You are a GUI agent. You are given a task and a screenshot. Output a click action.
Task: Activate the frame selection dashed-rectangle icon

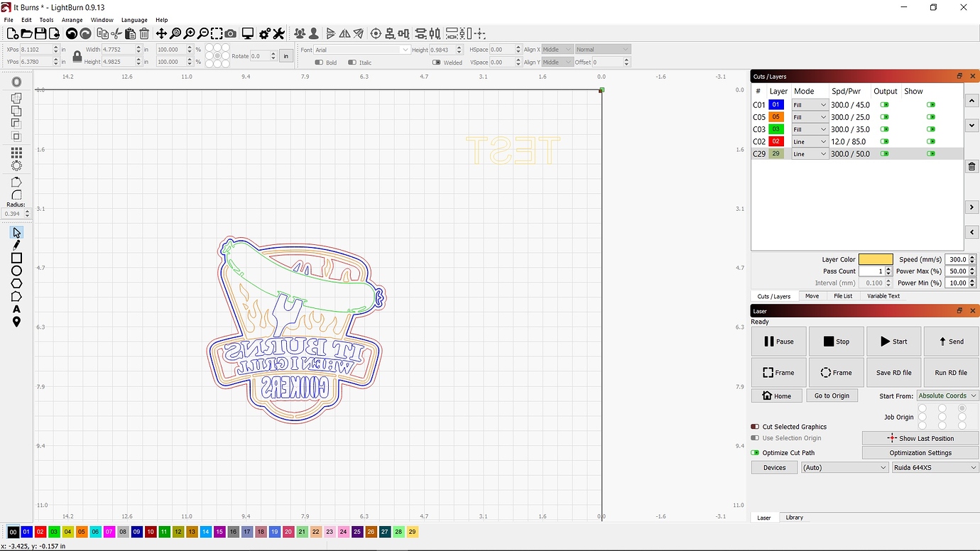[217, 33]
